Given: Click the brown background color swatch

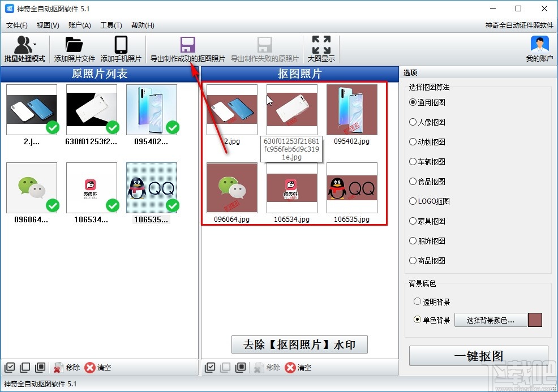Looking at the screenshot, I should pyautogui.click(x=535, y=320).
